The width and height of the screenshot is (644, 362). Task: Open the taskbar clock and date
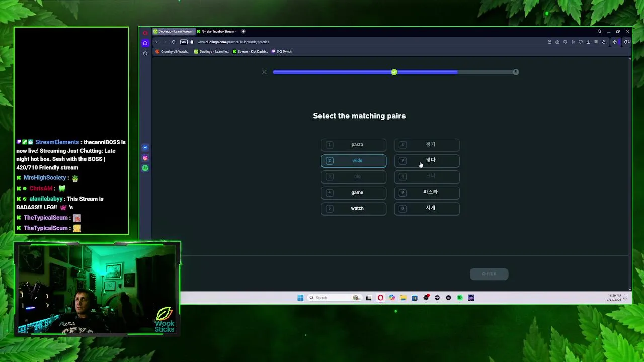[x=615, y=298]
